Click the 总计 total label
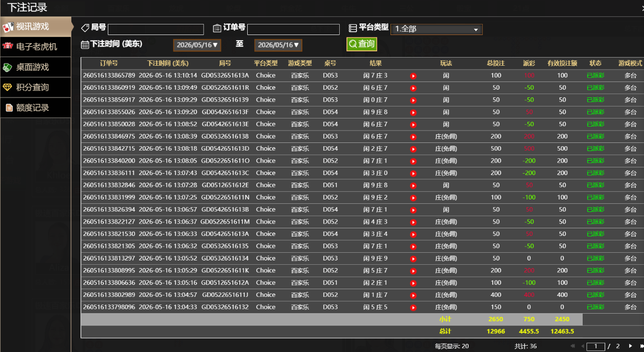This screenshot has height=352, width=644. click(x=445, y=331)
